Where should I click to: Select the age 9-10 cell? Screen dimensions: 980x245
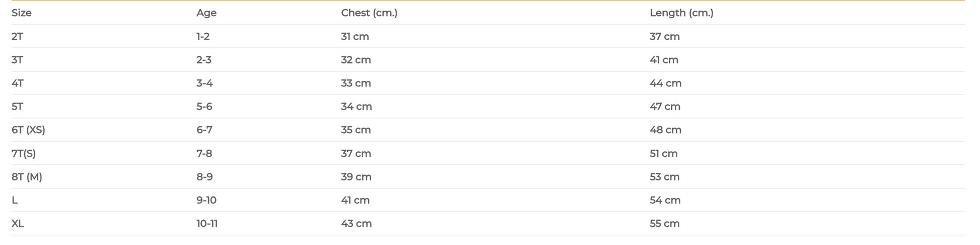coord(206,201)
